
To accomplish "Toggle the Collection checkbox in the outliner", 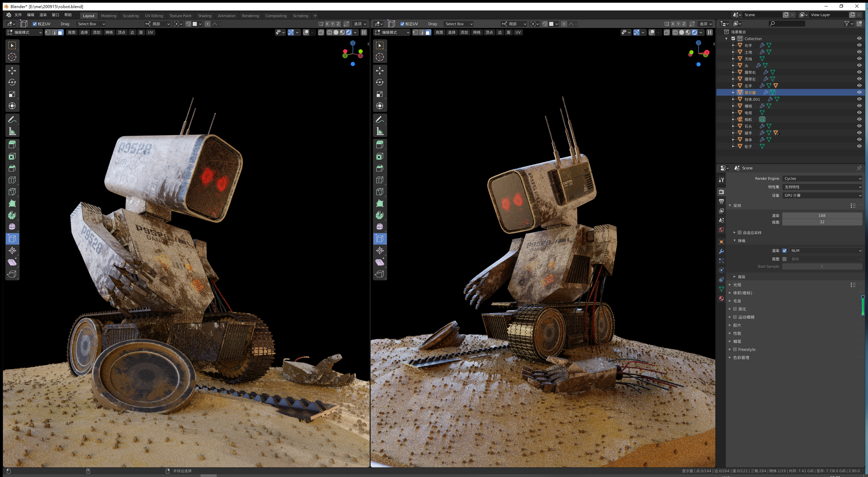I will [x=734, y=38].
